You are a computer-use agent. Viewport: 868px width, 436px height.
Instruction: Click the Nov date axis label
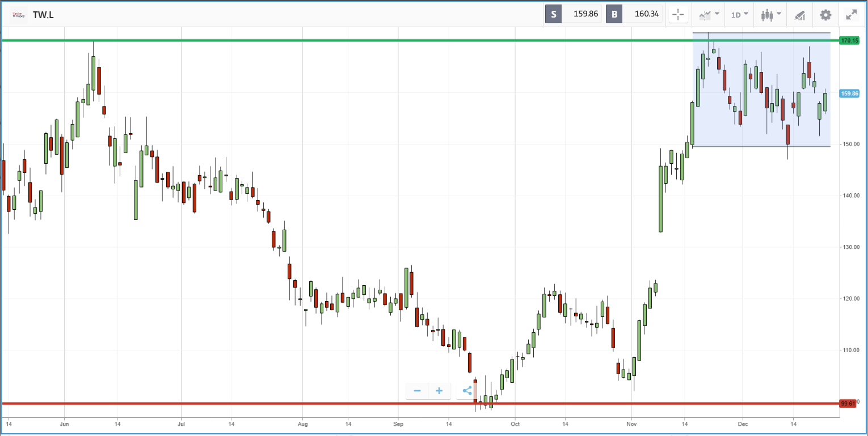(x=632, y=424)
